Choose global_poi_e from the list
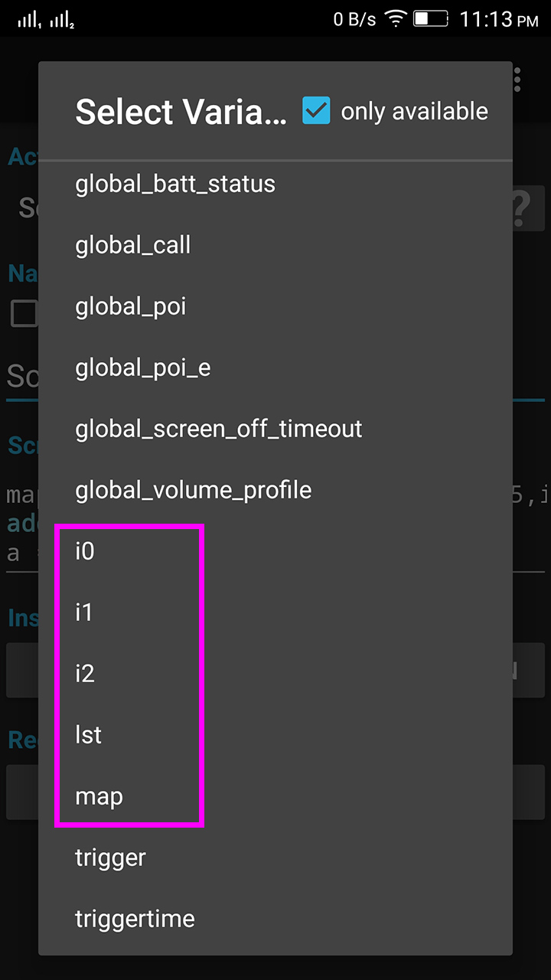 click(141, 367)
